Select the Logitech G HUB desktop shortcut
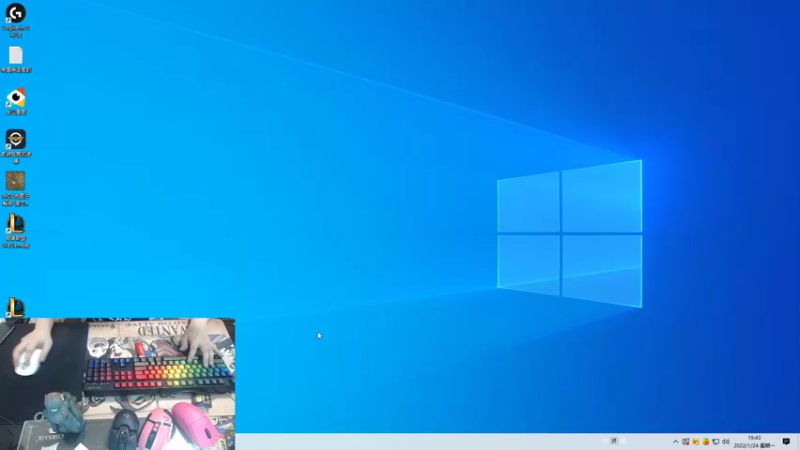This screenshot has height=450, width=800. coord(16,19)
